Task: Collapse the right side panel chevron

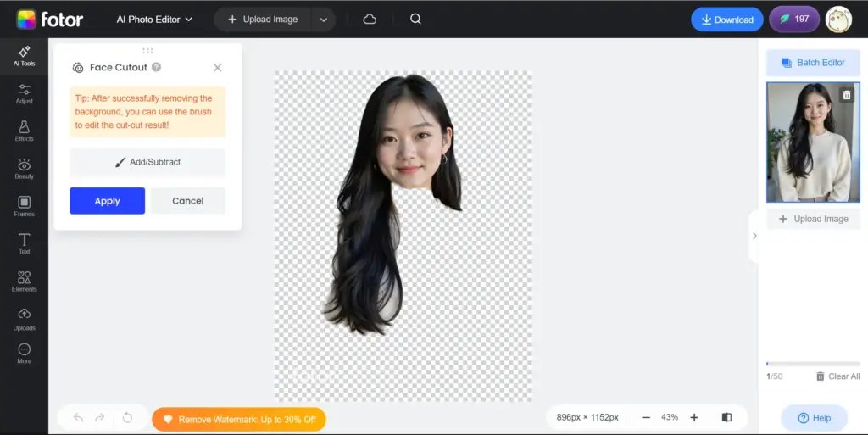Action: (x=754, y=236)
